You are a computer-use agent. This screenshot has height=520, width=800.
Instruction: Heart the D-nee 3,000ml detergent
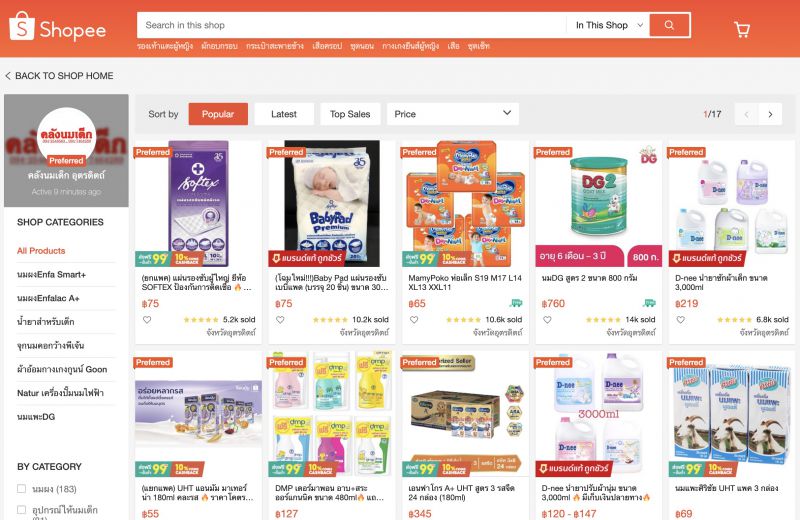tap(681, 320)
